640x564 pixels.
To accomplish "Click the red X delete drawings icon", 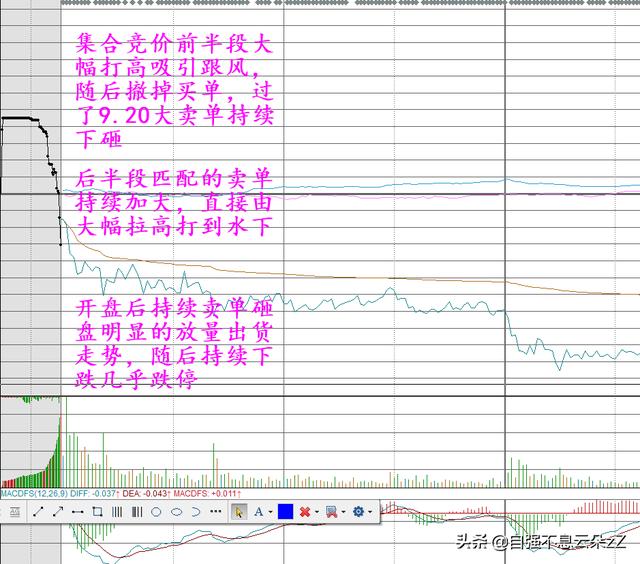I will point(305,511).
